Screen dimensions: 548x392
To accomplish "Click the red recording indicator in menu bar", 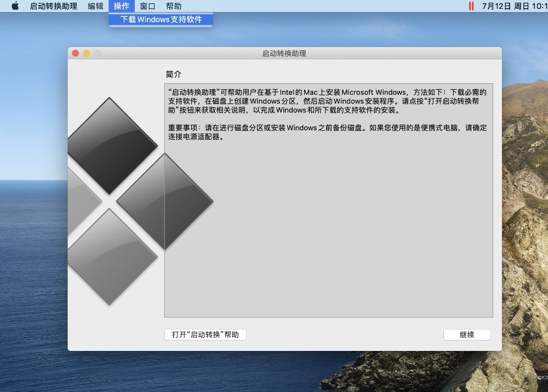I will click(471, 6).
